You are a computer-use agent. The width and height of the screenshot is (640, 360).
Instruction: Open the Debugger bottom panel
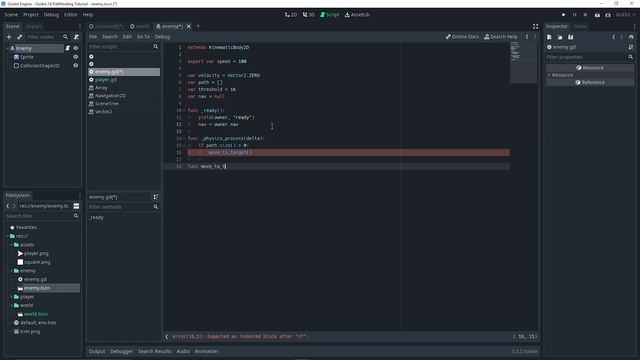coord(121,351)
